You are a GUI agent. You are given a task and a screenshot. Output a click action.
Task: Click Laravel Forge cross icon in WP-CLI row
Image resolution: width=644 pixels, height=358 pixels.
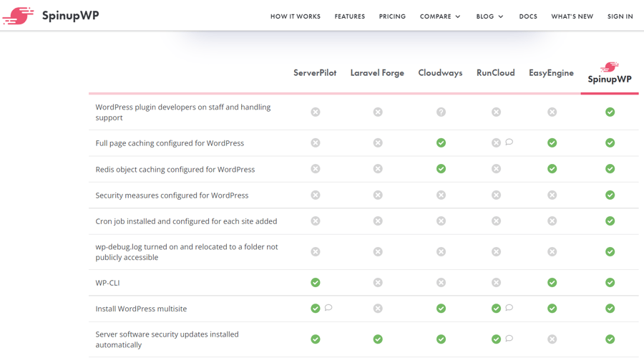click(378, 282)
